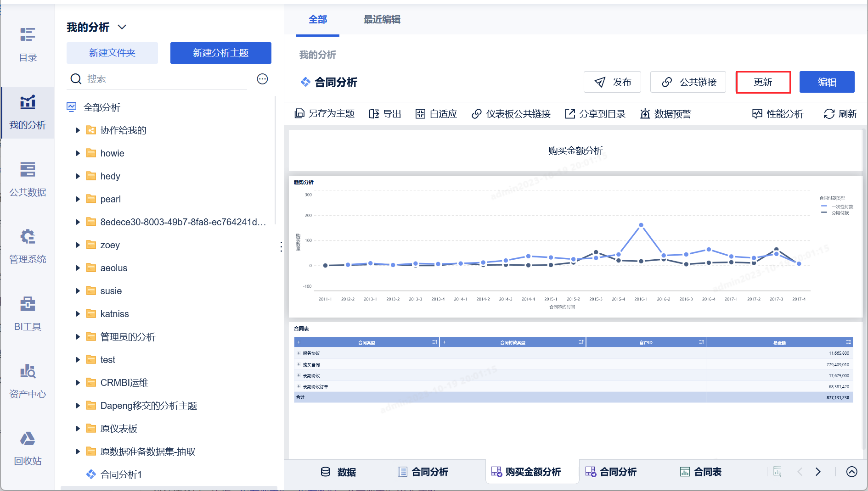Open BI工具 sidebar section
This screenshot has height=491, width=868.
click(x=28, y=314)
